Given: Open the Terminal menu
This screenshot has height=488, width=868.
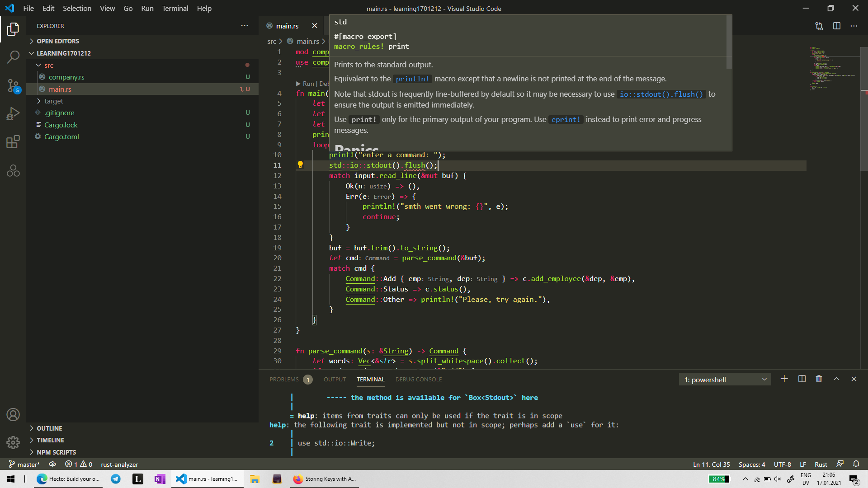Looking at the screenshot, I should 175,8.
